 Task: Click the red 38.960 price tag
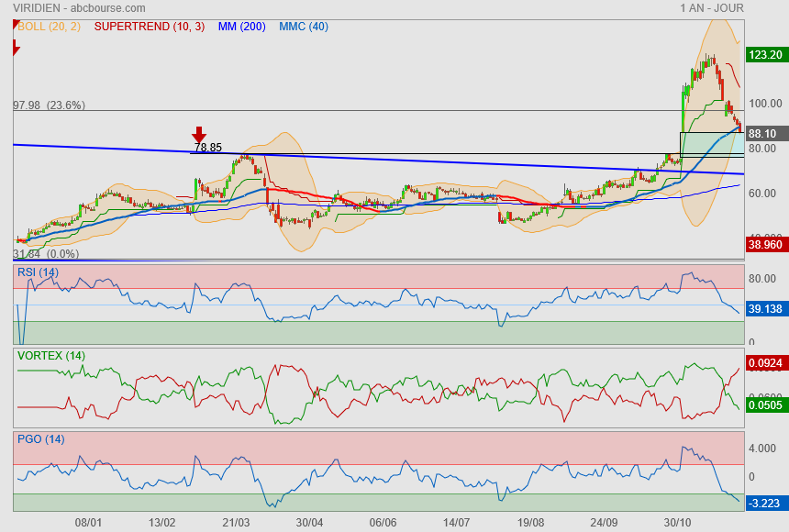click(x=765, y=247)
